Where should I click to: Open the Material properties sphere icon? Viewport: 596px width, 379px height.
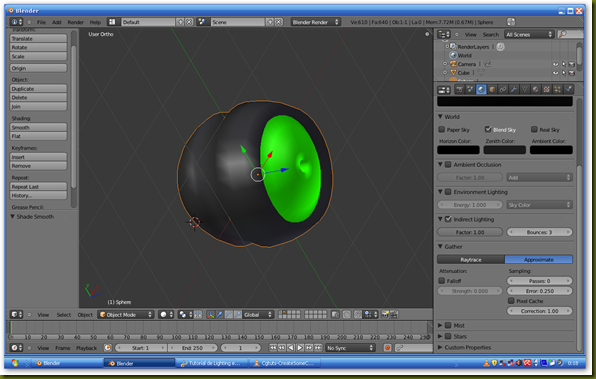[x=536, y=90]
